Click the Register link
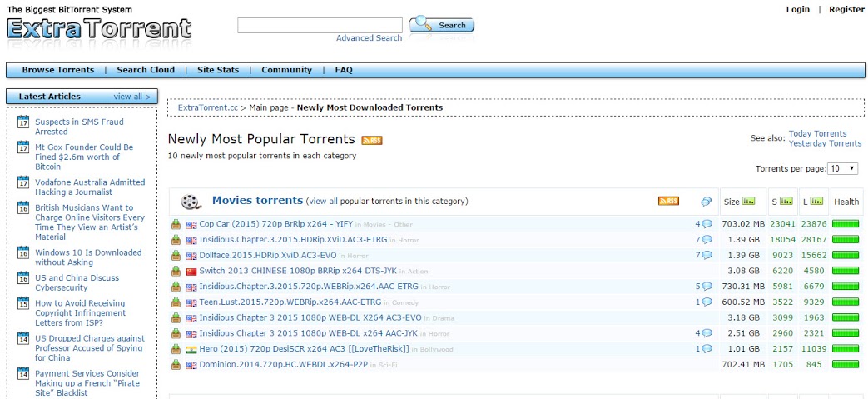This screenshot has height=399, width=868. [x=846, y=9]
